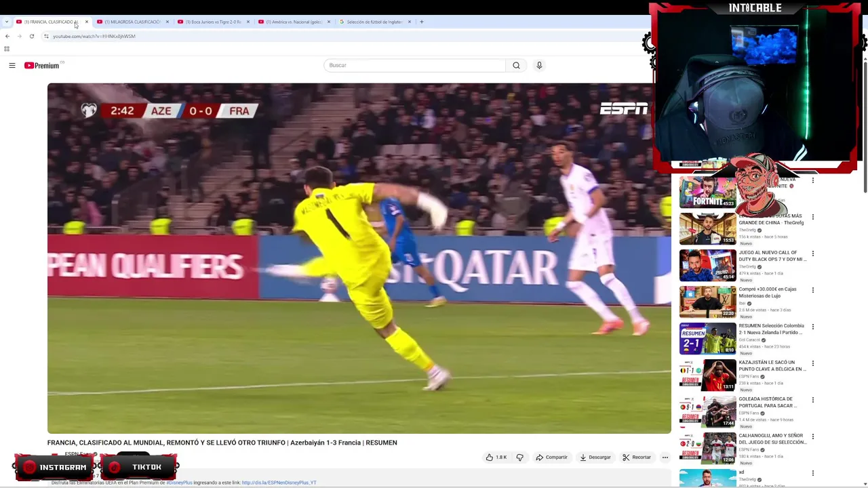Like the video with 1.8 K likes
The height and width of the screenshot is (488, 868).
coord(496,457)
